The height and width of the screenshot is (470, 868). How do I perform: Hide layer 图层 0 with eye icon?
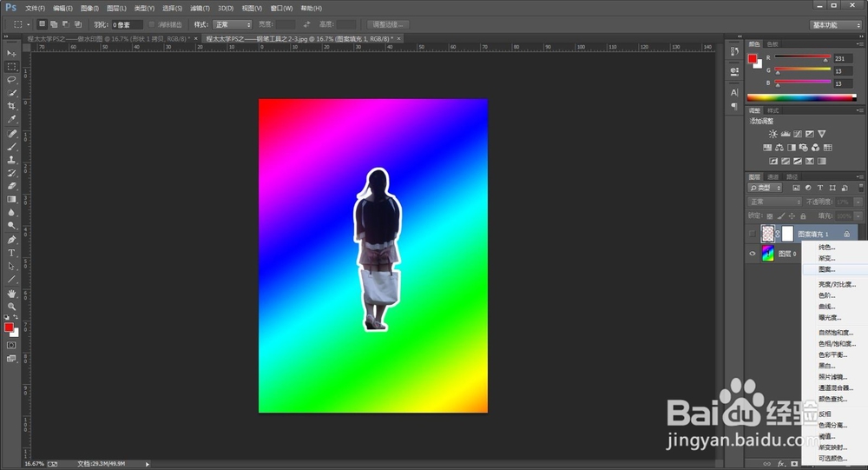753,254
